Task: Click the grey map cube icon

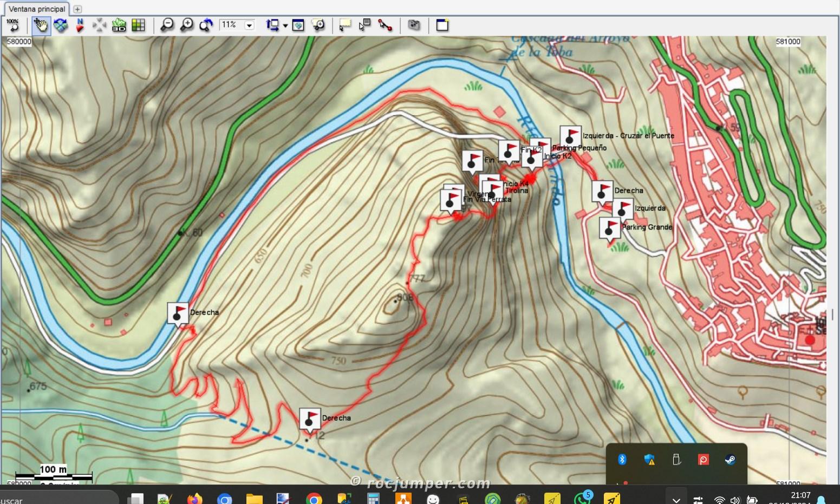Action: pos(414,25)
